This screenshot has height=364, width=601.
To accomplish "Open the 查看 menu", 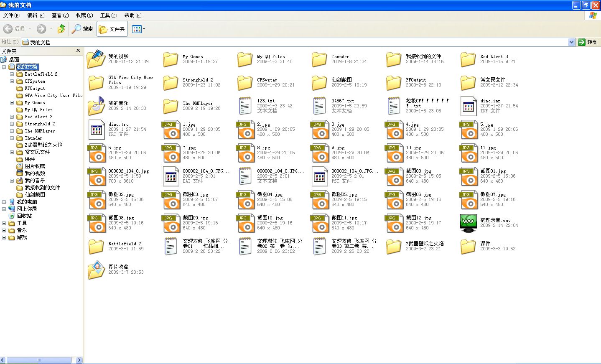I will tap(60, 15).
